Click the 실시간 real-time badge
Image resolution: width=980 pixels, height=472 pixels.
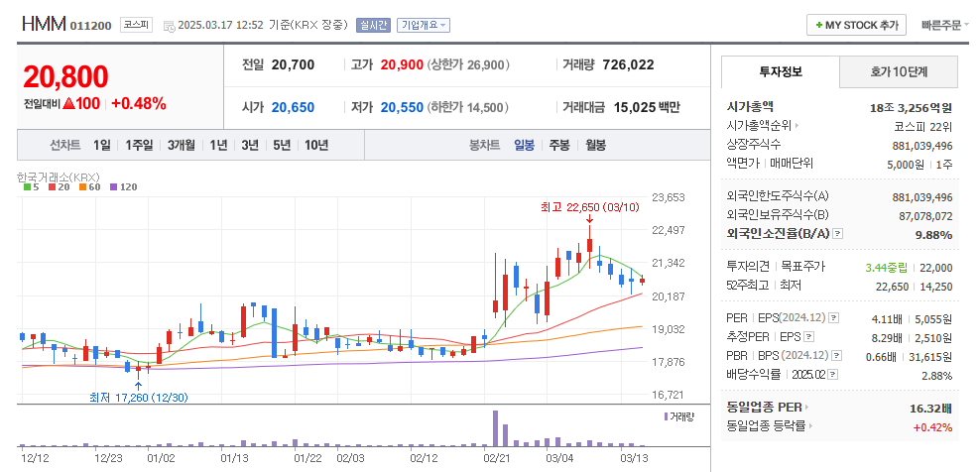pyautogui.click(x=373, y=26)
